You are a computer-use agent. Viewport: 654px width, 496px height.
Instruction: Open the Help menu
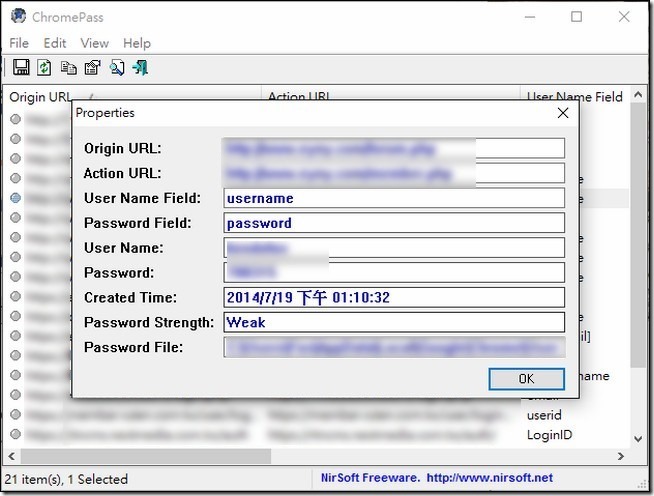pyautogui.click(x=137, y=43)
